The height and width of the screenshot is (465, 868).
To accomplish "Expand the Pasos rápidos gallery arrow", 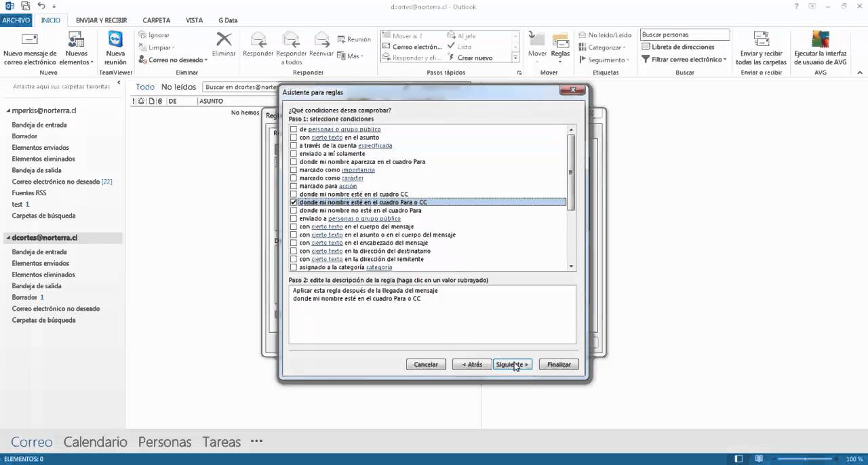I will [x=515, y=58].
